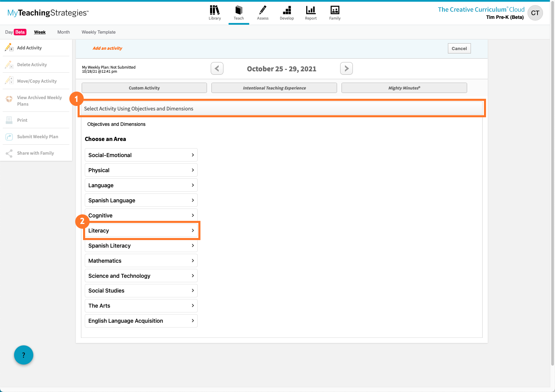Click the blue help question mark button
The image size is (555, 392).
pos(24,355)
